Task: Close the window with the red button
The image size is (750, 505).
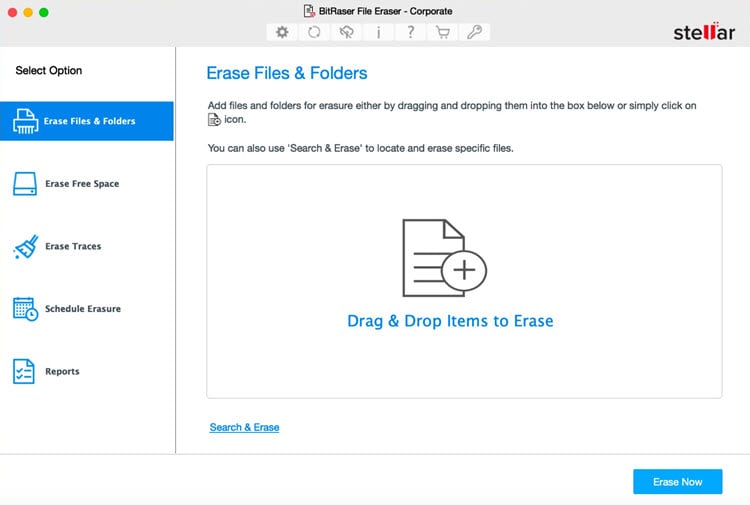Action: click(x=12, y=12)
